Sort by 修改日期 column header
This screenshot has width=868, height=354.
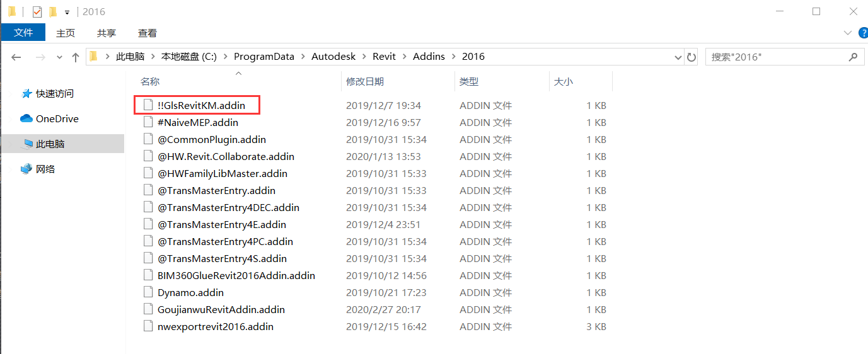tap(365, 81)
